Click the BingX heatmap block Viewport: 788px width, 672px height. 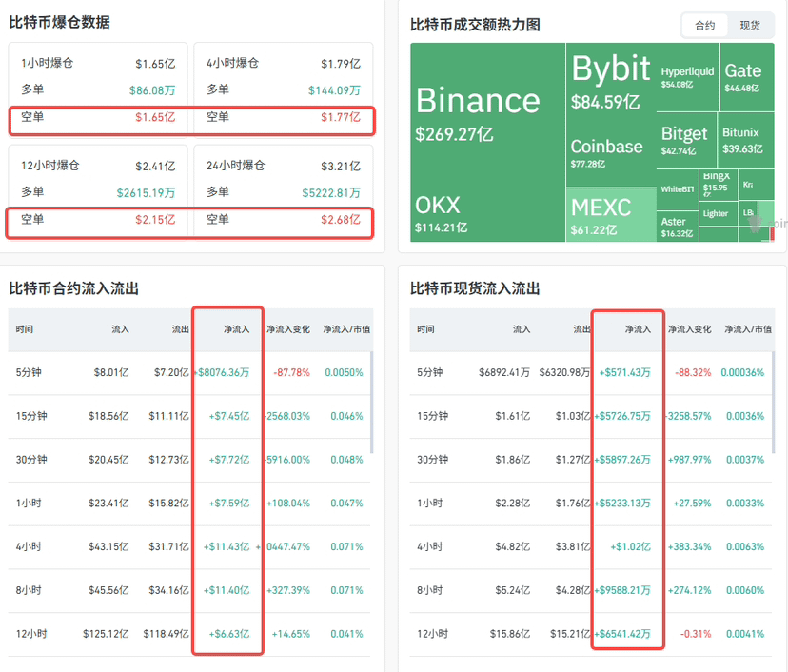(x=718, y=185)
